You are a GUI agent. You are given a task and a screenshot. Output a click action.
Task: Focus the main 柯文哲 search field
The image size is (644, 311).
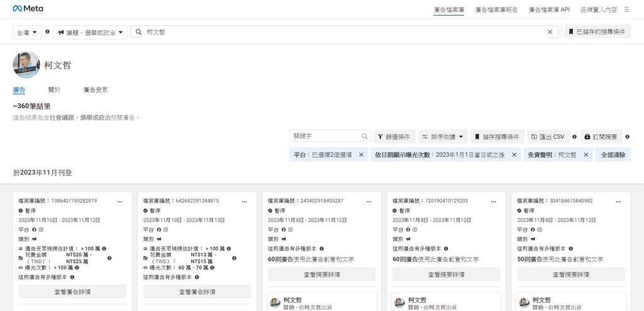[x=344, y=32]
